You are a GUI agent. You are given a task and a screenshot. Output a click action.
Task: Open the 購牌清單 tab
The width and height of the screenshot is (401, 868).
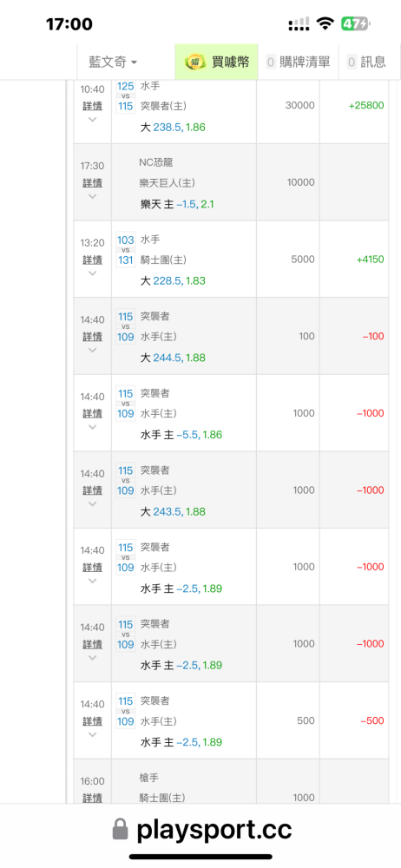(x=298, y=62)
